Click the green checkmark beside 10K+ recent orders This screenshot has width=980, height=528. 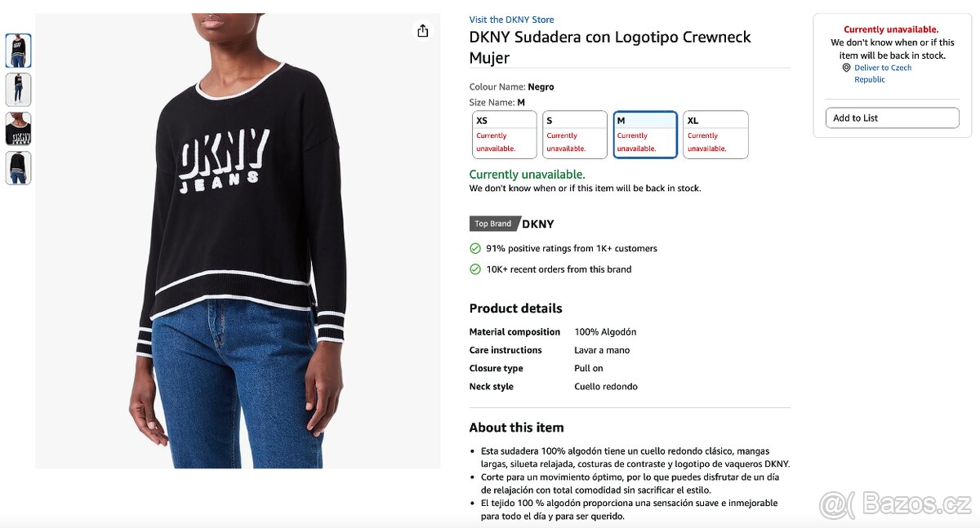[x=474, y=268]
